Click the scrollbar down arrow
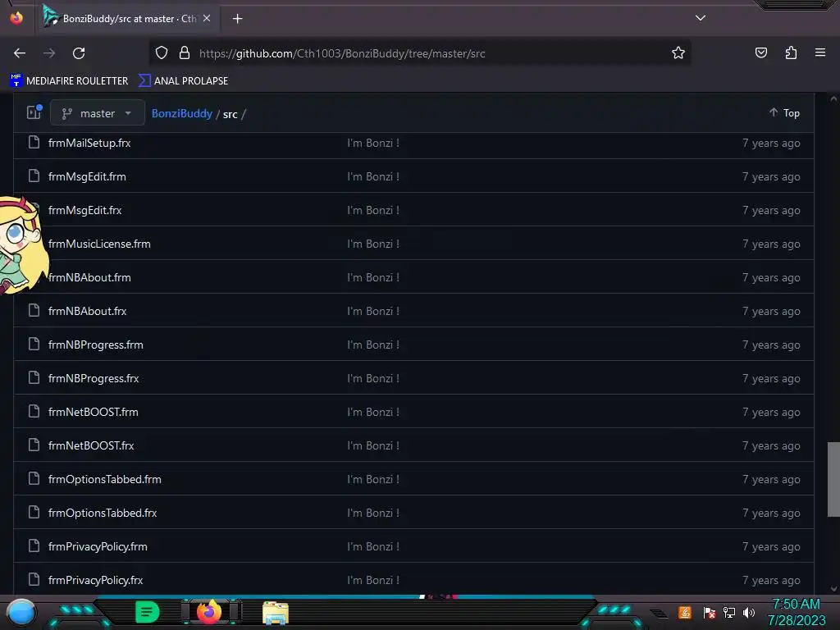The image size is (840, 630). coord(833,589)
